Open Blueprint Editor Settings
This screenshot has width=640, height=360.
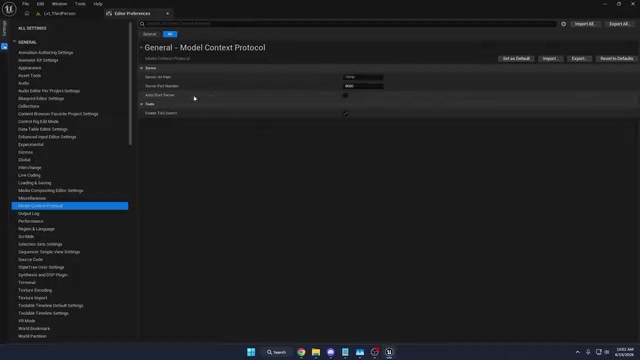click(x=41, y=99)
